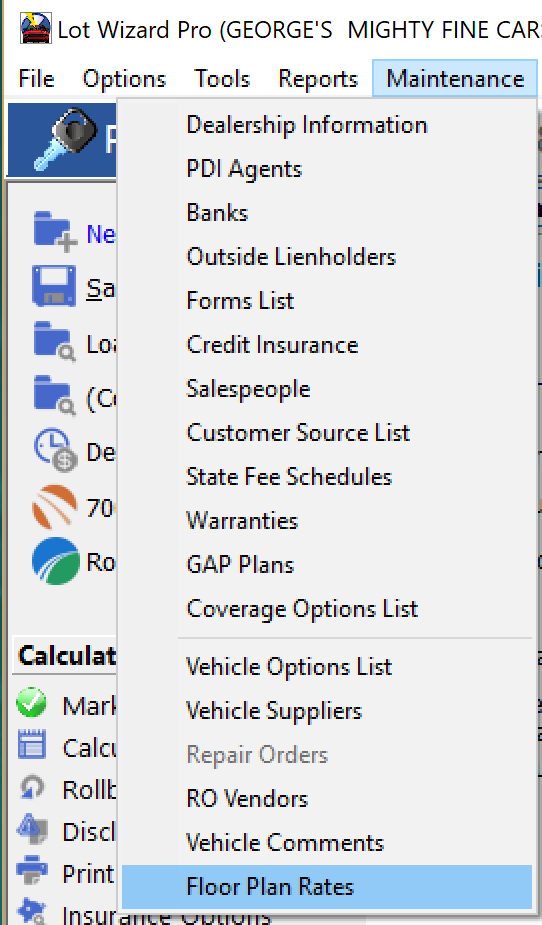Click the new deal folder-plus icon

[x=54, y=231]
